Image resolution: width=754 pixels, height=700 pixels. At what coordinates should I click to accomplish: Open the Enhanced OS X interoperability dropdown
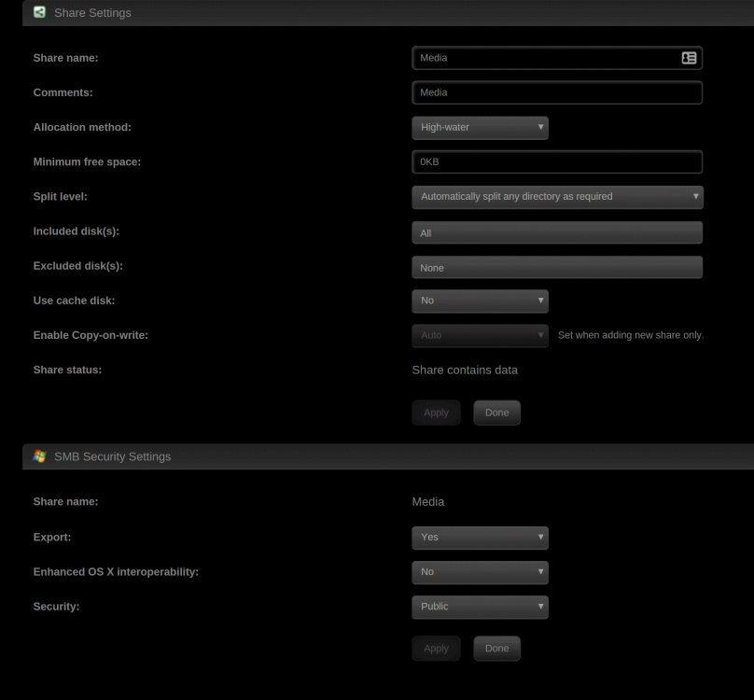480,572
